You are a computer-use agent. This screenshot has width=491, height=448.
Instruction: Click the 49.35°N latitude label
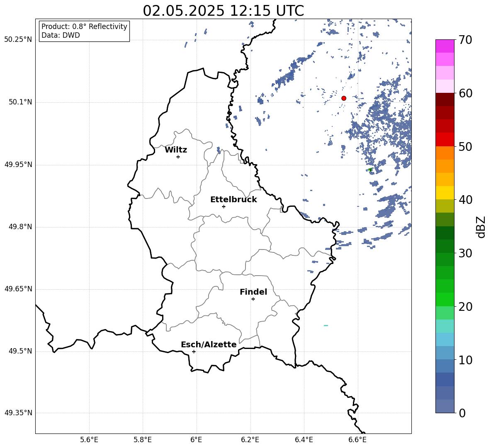coord(18,413)
